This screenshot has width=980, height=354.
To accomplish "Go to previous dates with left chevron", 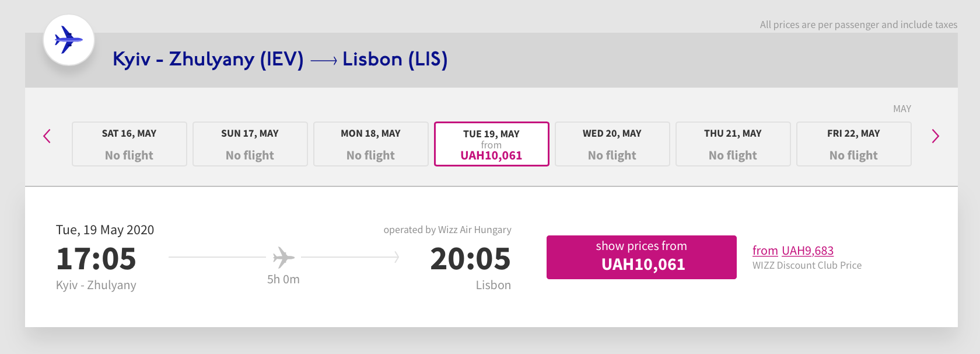I will click(47, 136).
